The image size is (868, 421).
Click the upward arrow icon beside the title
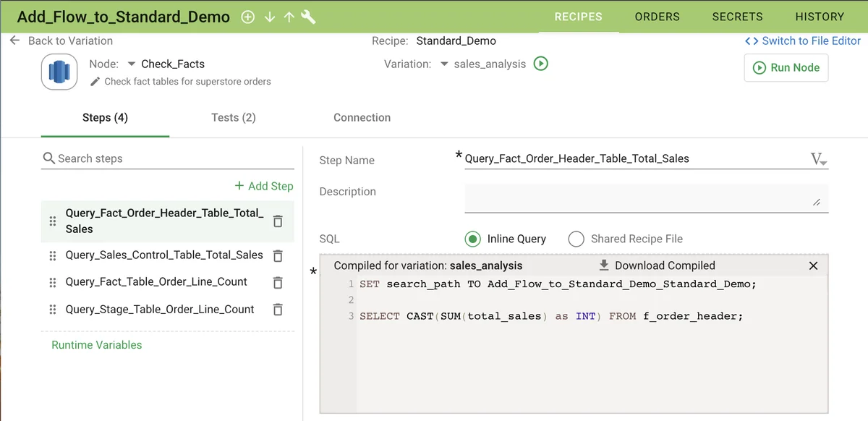pos(289,16)
